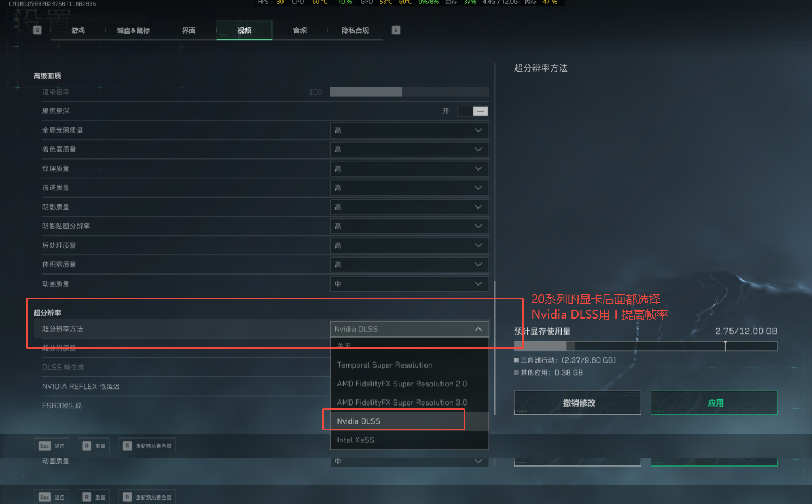Viewport: 812px width, 504px height.
Task: Click the Esc return key icon
Action: [45, 446]
